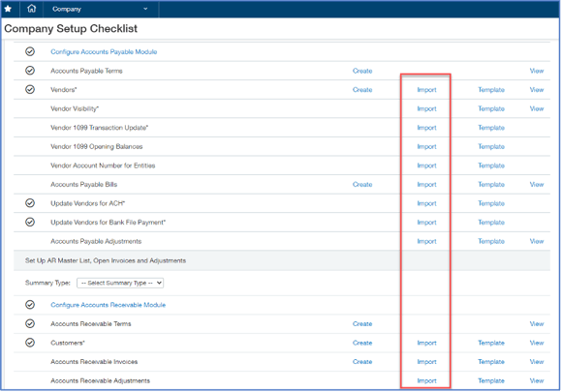
Task: Click the Summary Type label
Action: (47, 283)
